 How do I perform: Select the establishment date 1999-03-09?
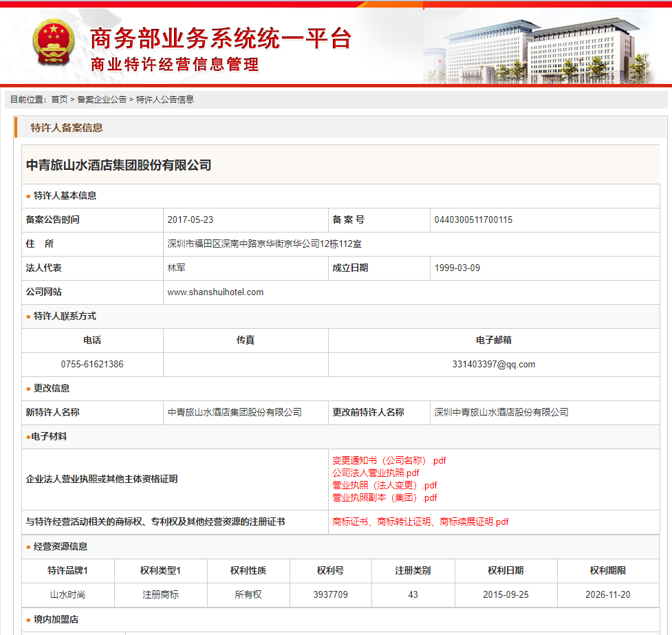457,268
